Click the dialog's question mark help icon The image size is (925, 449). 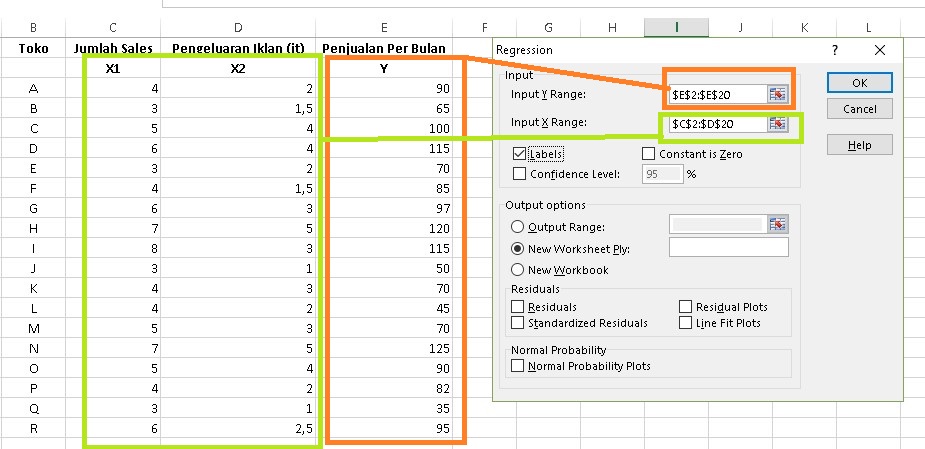(835, 49)
